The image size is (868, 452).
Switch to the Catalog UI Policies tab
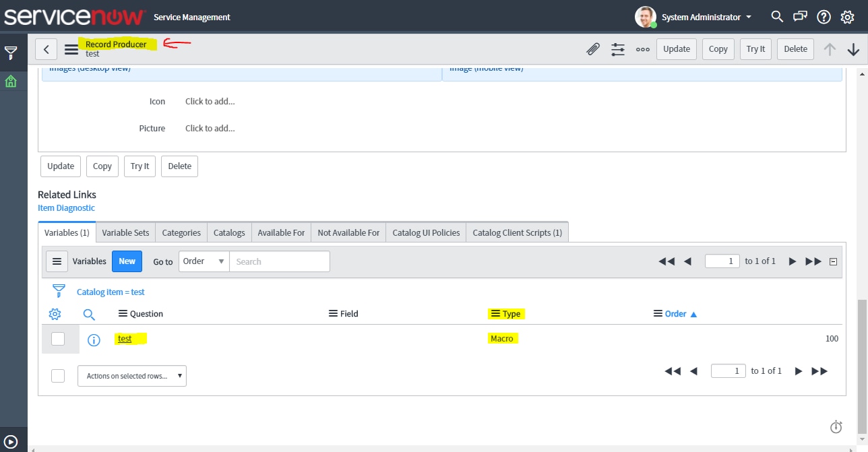click(426, 232)
